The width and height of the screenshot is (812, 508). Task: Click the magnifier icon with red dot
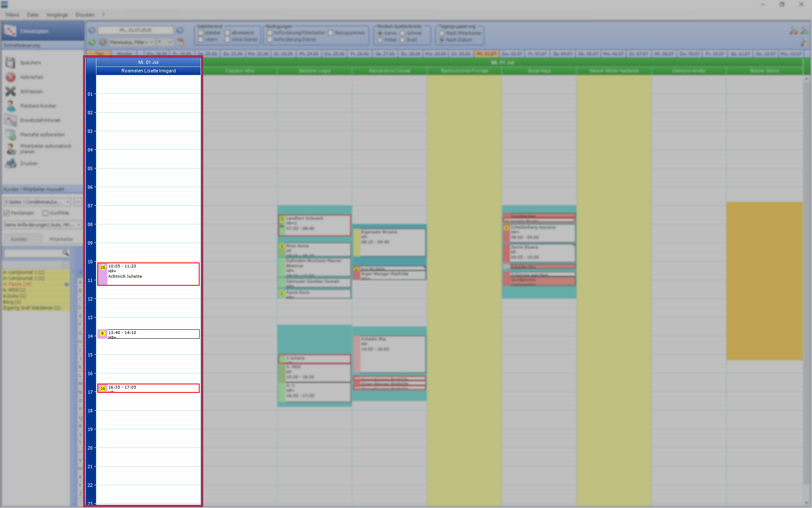click(x=793, y=31)
